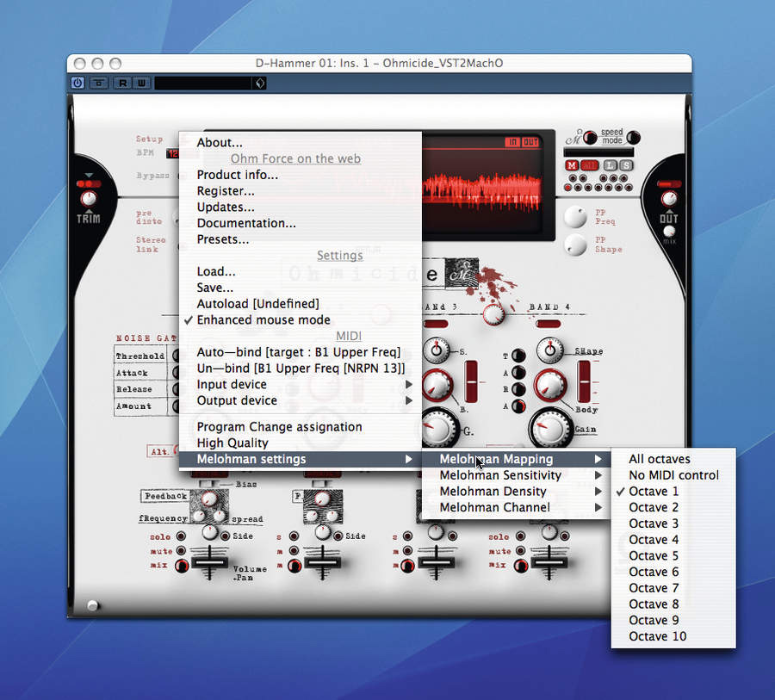Screen dimensions: 775x700
Task: Click the TRIM input knob
Action: tap(89, 199)
